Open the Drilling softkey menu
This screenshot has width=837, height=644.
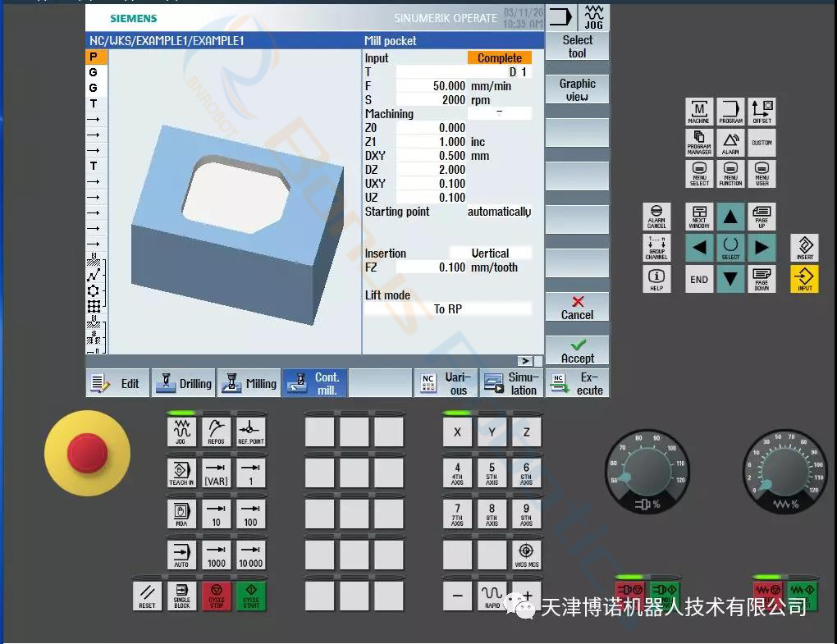pyautogui.click(x=184, y=383)
